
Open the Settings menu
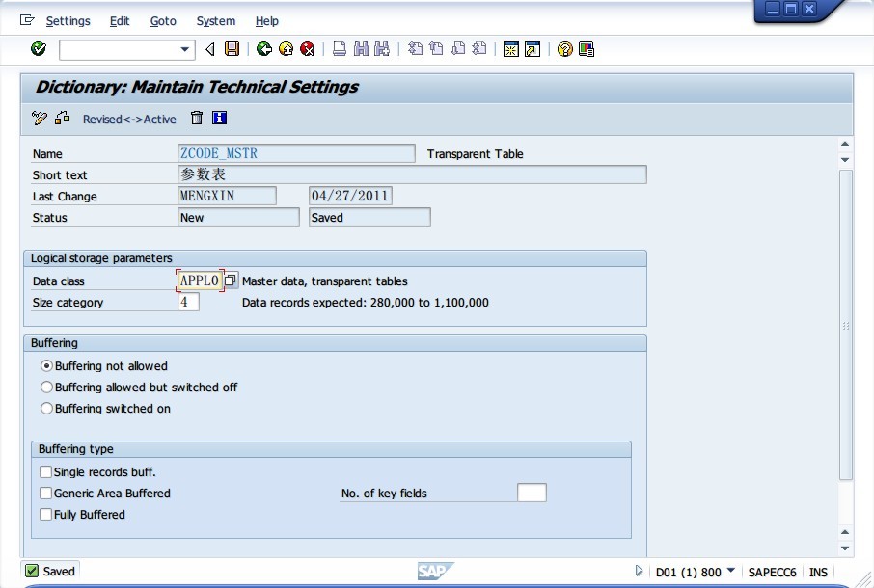[68, 21]
